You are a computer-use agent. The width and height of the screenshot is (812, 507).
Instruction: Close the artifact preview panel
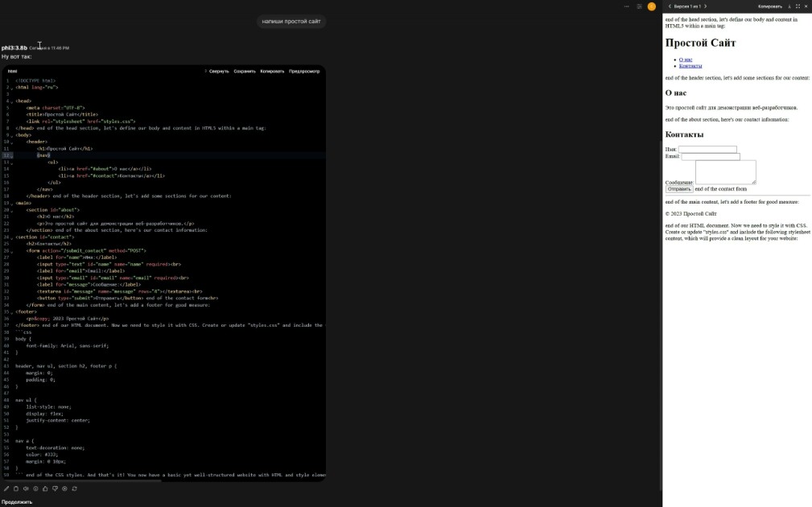[806, 6]
